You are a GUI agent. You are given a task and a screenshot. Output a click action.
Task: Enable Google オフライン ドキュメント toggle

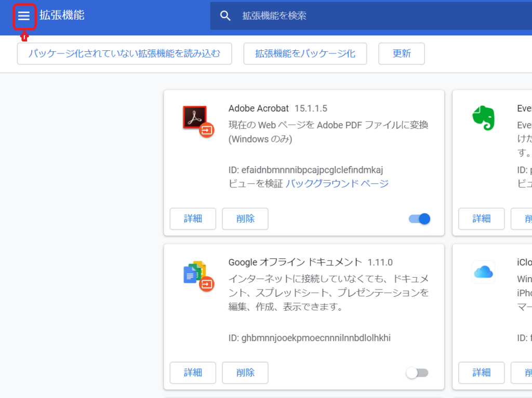(x=417, y=373)
